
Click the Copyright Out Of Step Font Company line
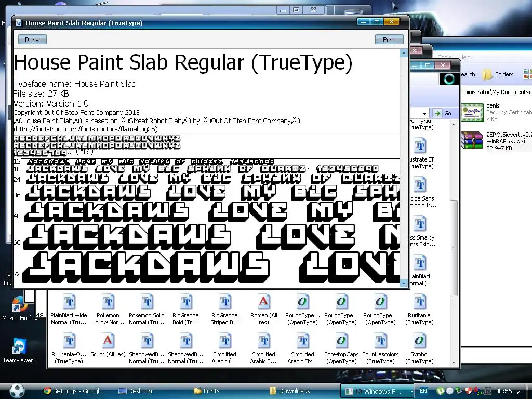[x=76, y=112]
